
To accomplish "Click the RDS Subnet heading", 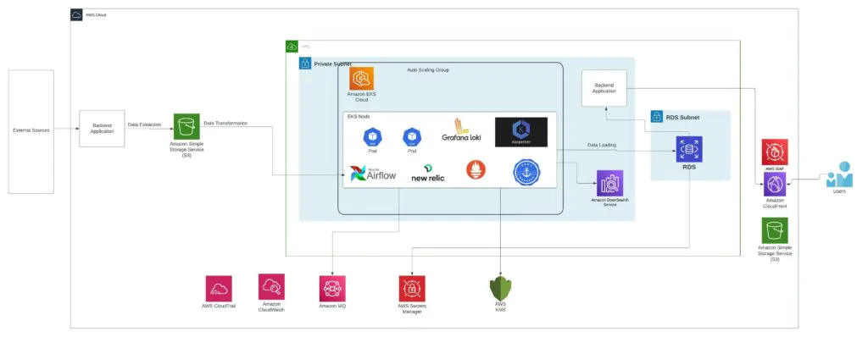I will click(x=682, y=118).
